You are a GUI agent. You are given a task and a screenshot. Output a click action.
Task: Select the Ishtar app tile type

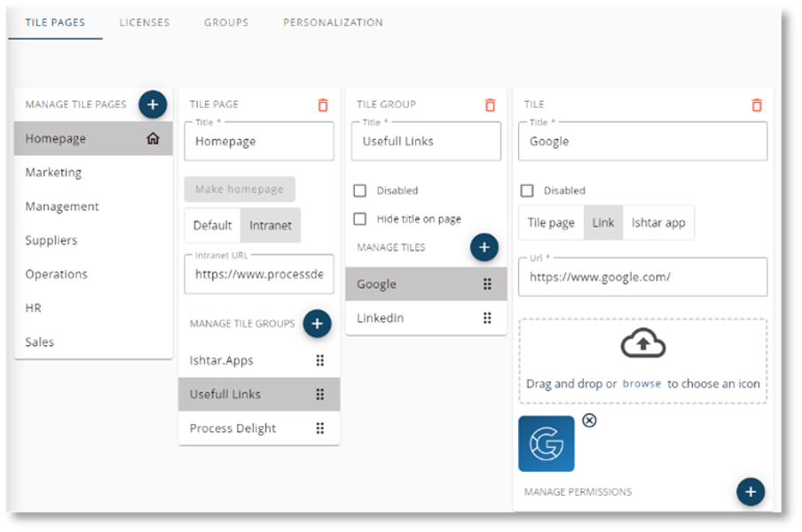(658, 223)
